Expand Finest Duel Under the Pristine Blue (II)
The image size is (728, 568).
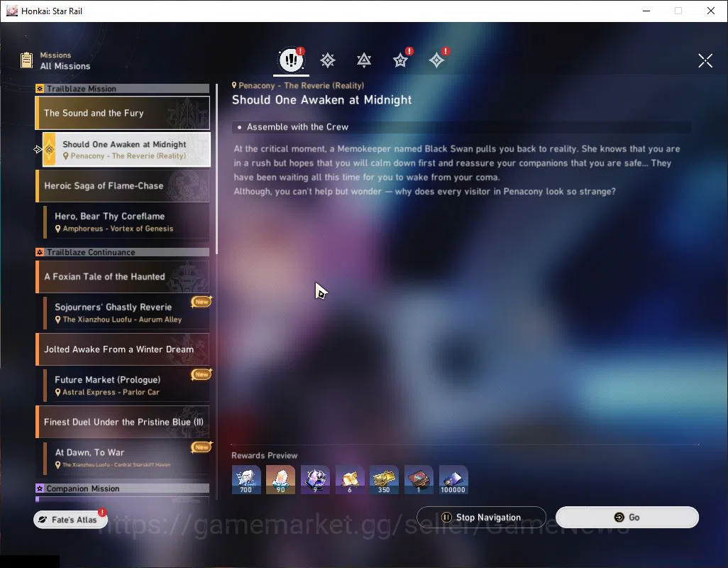123,422
